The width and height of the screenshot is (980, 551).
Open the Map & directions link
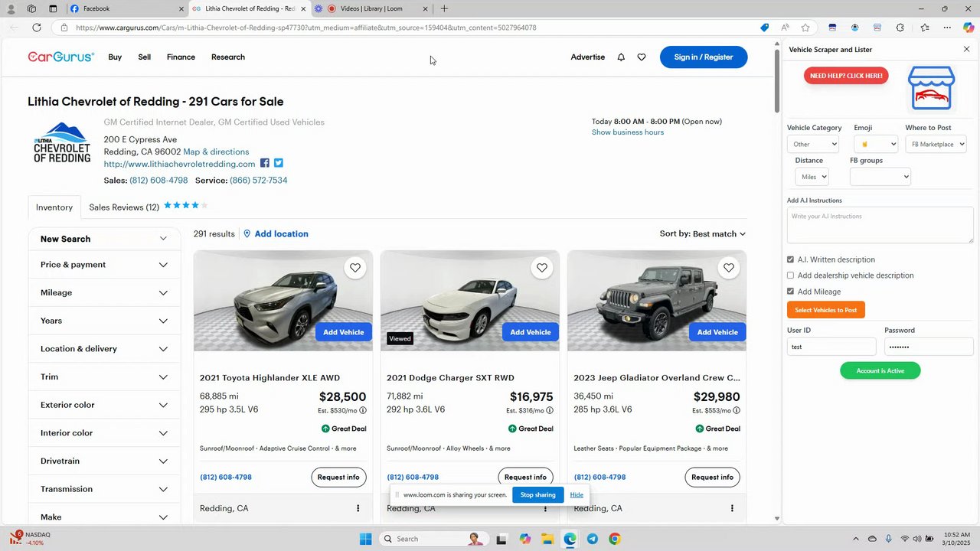coord(216,152)
